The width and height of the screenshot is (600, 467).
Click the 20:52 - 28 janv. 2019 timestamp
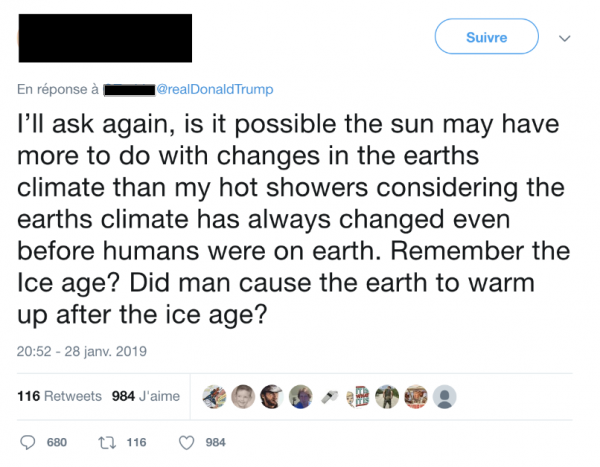pyautogui.click(x=81, y=350)
